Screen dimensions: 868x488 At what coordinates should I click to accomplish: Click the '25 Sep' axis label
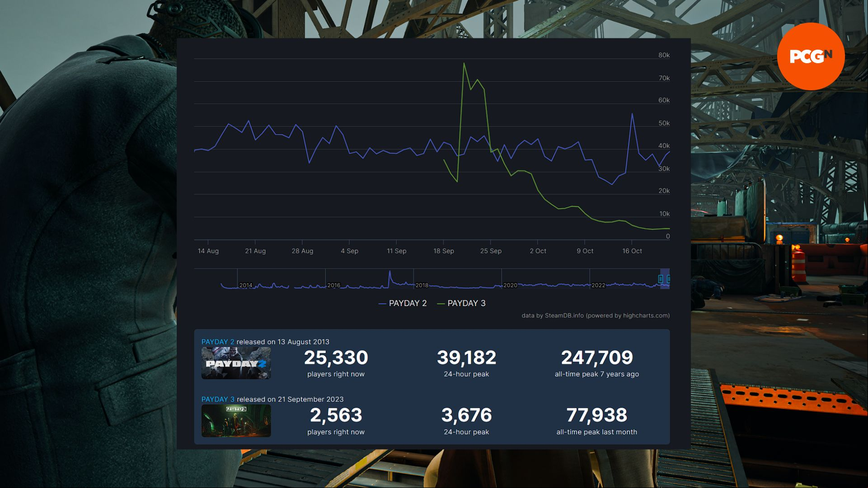coord(491,251)
